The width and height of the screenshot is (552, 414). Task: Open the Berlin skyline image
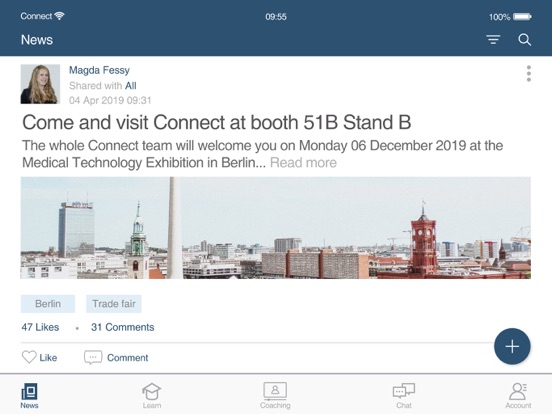tap(276, 228)
